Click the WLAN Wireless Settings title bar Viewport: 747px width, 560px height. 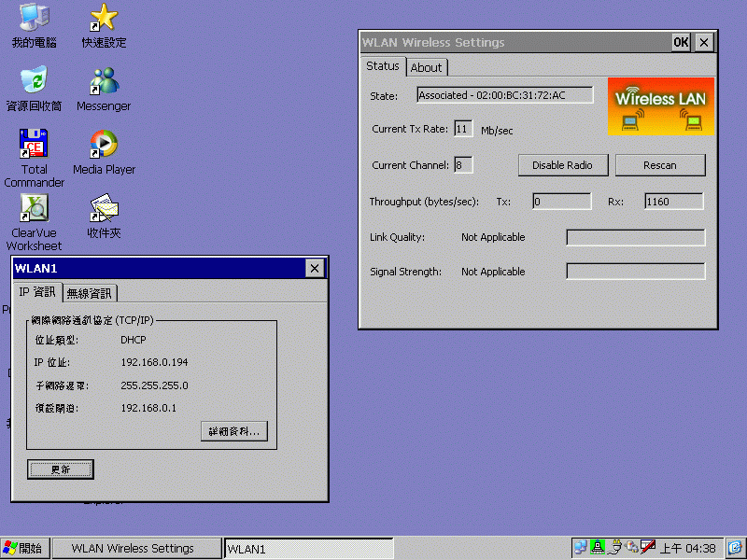514,42
